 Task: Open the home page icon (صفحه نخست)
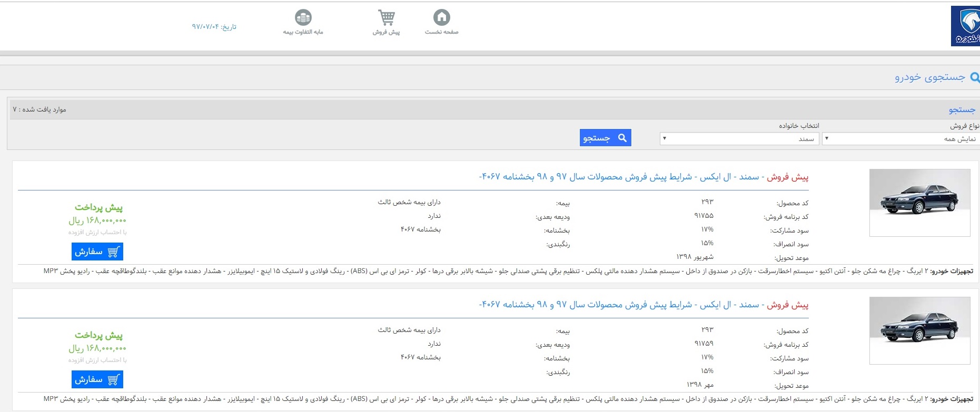[442, 17]
